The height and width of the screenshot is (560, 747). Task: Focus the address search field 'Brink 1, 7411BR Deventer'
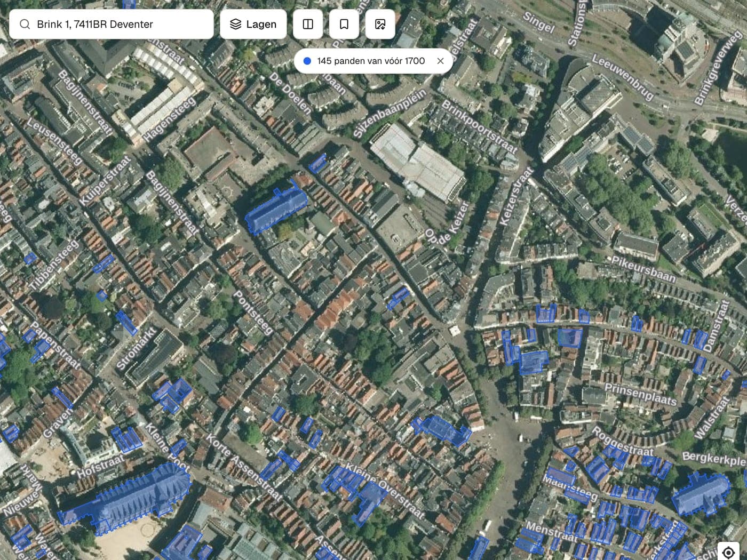tap(112, 24)
